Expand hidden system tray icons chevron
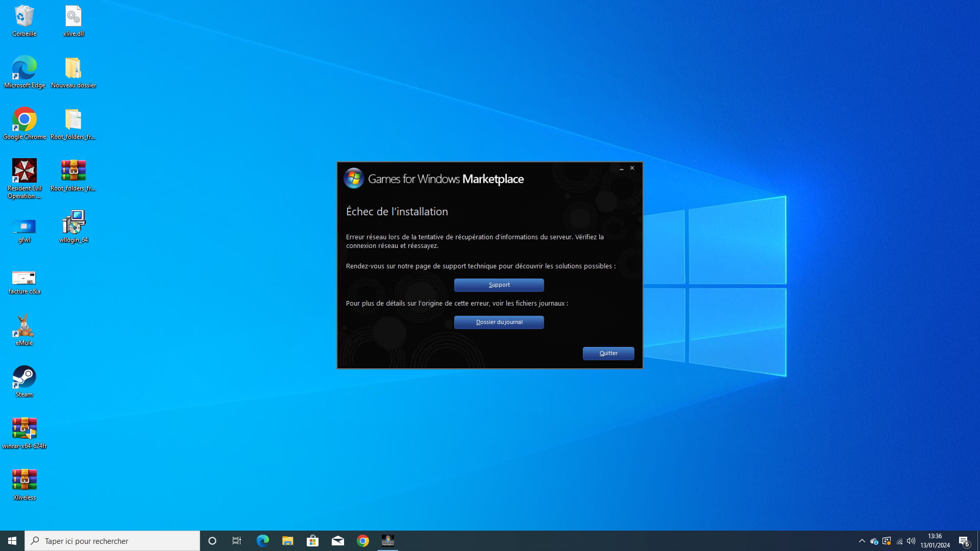The image size is (980, 551). [862, 541]
